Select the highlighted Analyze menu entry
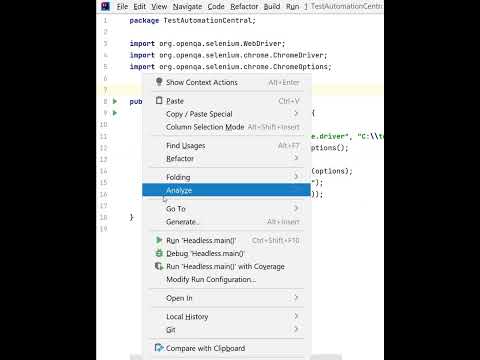Screen dimensions: 480x360 226,190
